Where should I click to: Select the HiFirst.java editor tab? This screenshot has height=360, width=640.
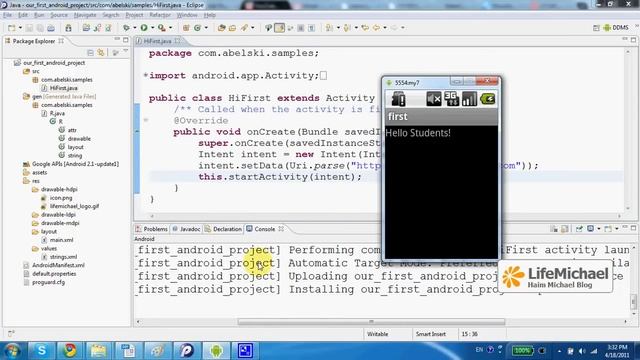click(157, 41)
